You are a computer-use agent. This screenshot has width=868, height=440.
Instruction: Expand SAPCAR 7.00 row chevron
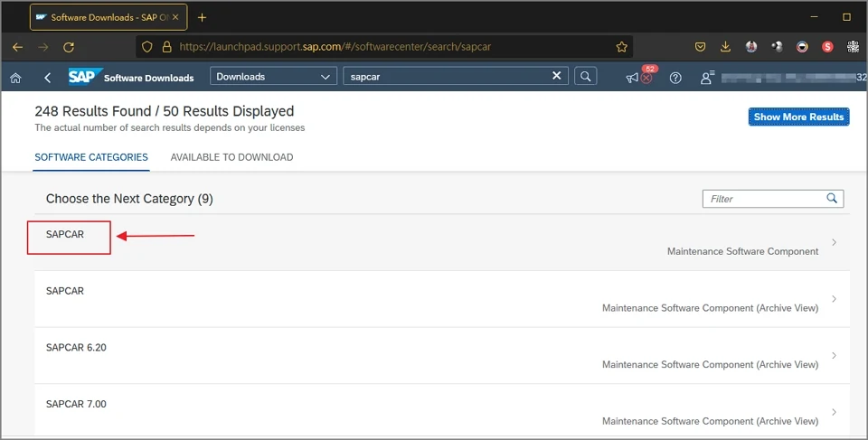point(834,412)
